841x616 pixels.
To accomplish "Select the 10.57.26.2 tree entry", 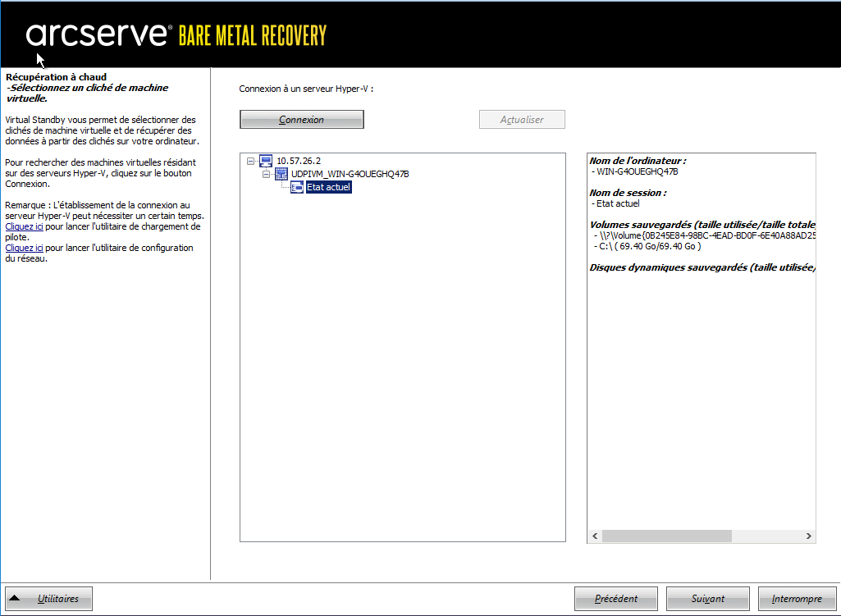I will [299, 161].
